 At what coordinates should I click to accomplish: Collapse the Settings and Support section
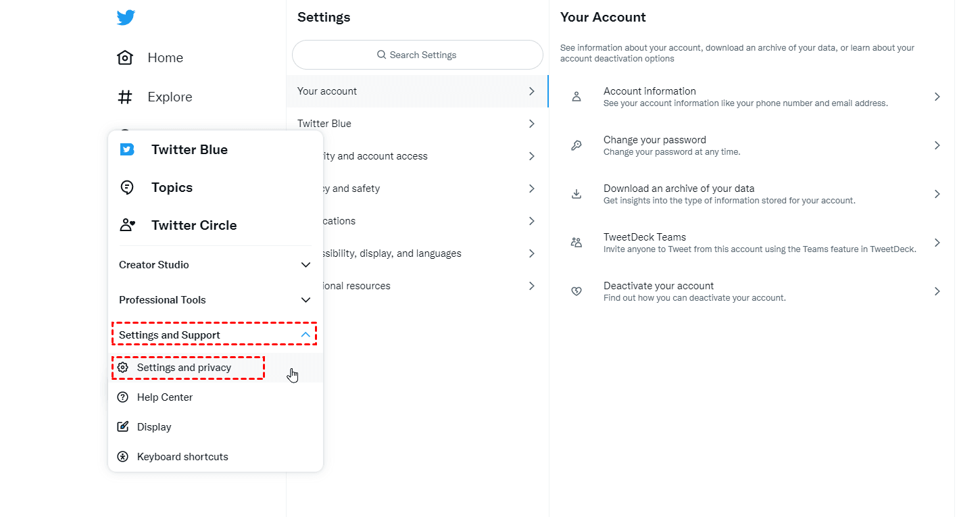[305, 335]
